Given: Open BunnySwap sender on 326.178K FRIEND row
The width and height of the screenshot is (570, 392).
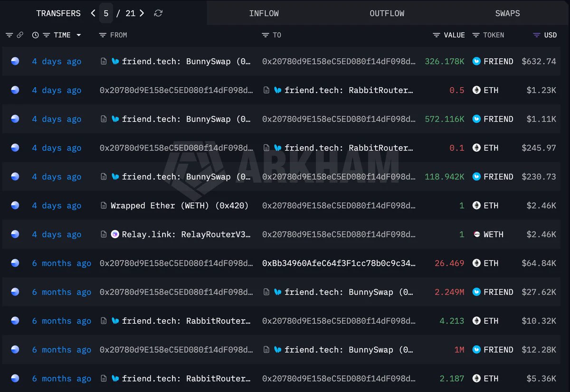Looking at the screenshot, I should [x=186, y=61].
